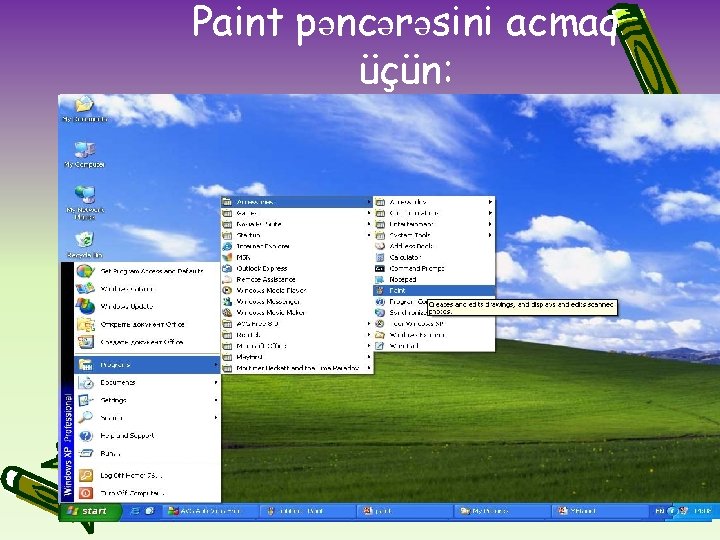Click the language indicator in system tray
The width and height of the screenshot is (720, 540).
[659, 511]
